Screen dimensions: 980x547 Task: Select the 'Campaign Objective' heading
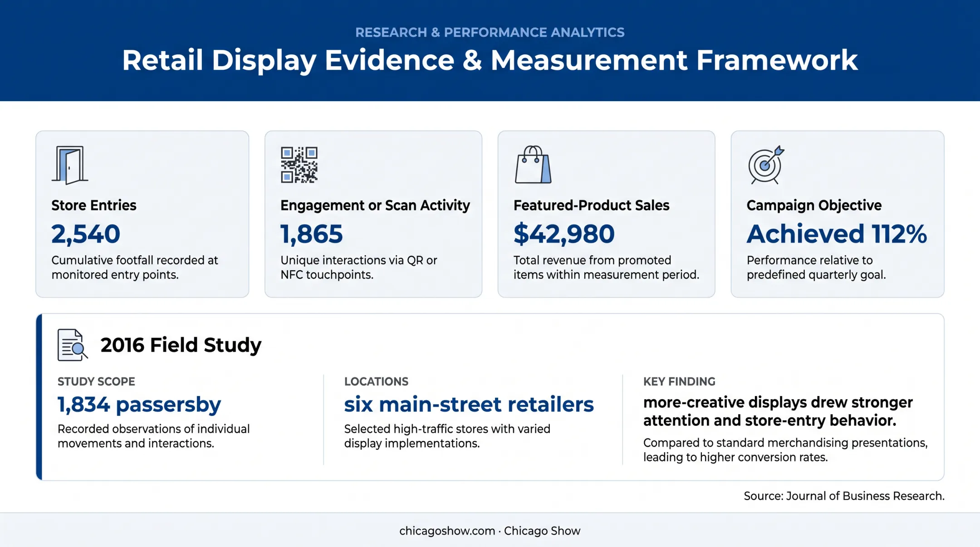[x=814, y=205]
